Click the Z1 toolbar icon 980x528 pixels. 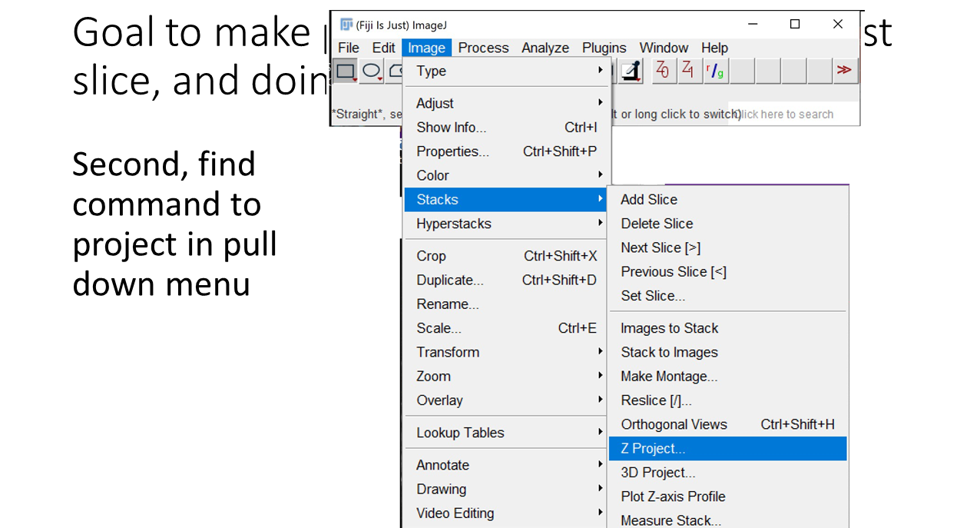tap(689, 71)
